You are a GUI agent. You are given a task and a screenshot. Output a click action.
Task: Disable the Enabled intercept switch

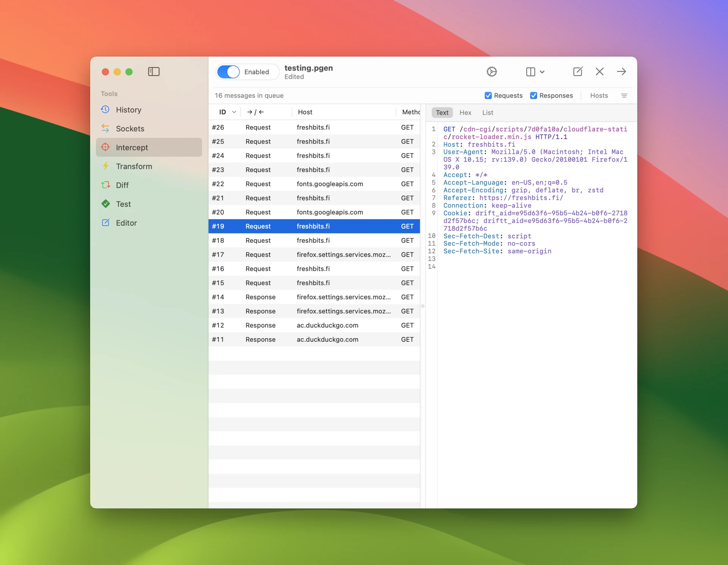click(228, 72)
